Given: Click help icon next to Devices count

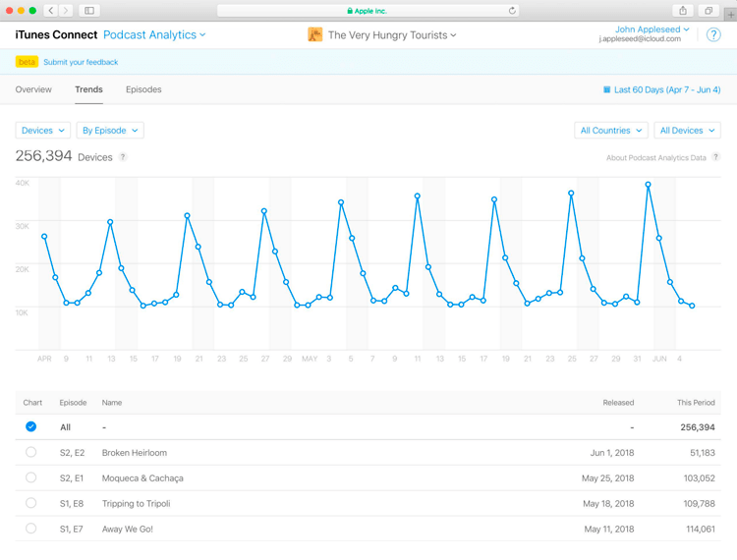Looking at the screenshot, I should pos(123,157).
